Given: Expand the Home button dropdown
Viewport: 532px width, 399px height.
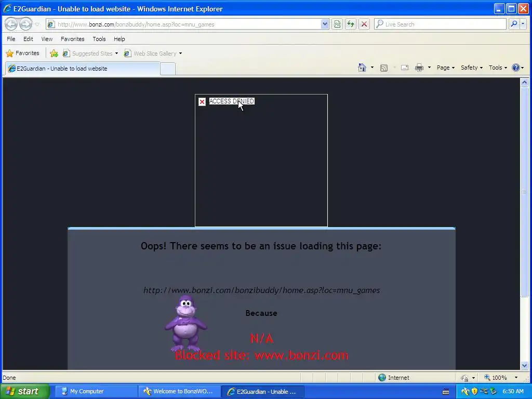Looking at the screenshot, I should [x=372, y=68].
